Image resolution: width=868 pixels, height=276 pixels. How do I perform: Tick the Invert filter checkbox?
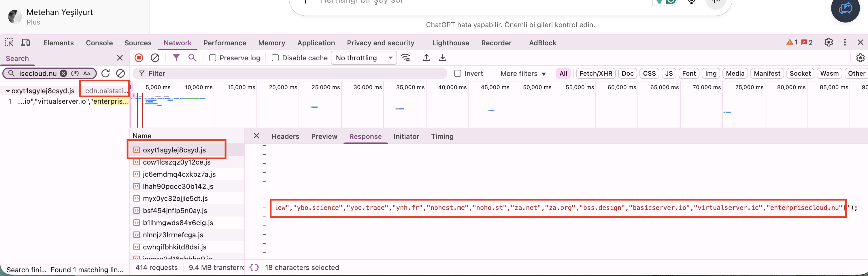[457, 74]
